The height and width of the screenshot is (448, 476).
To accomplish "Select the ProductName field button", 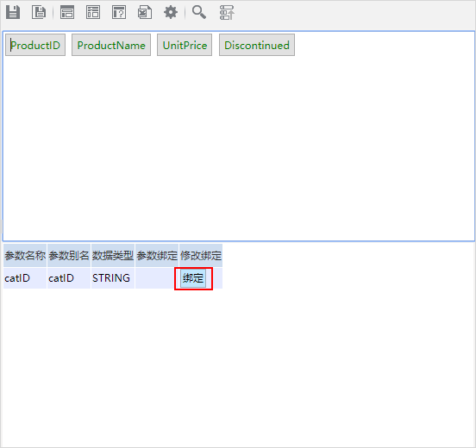I will coord(111,45).
